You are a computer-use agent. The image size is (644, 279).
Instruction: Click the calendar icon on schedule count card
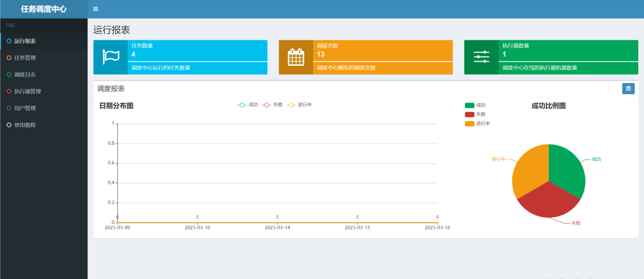tap(296, 57)
